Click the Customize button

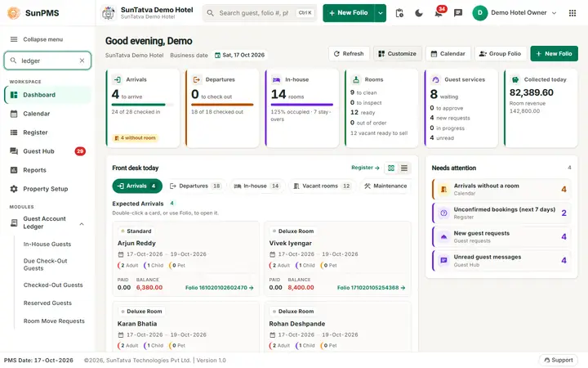coord(397,54)
